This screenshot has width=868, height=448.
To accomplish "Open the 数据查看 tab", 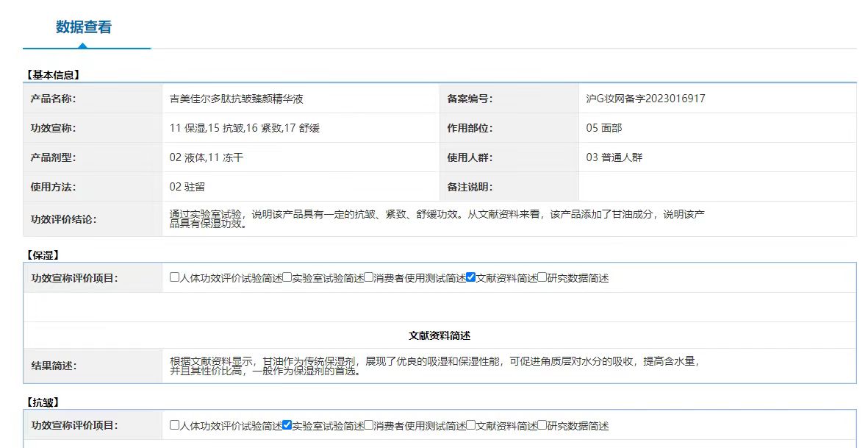I will (84, 27).
